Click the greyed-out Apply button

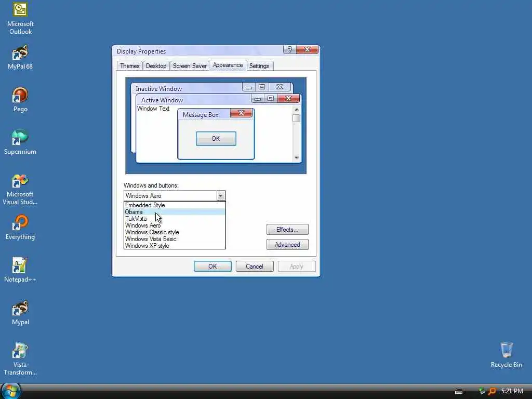pyautogui.click(x=297, y=267)
